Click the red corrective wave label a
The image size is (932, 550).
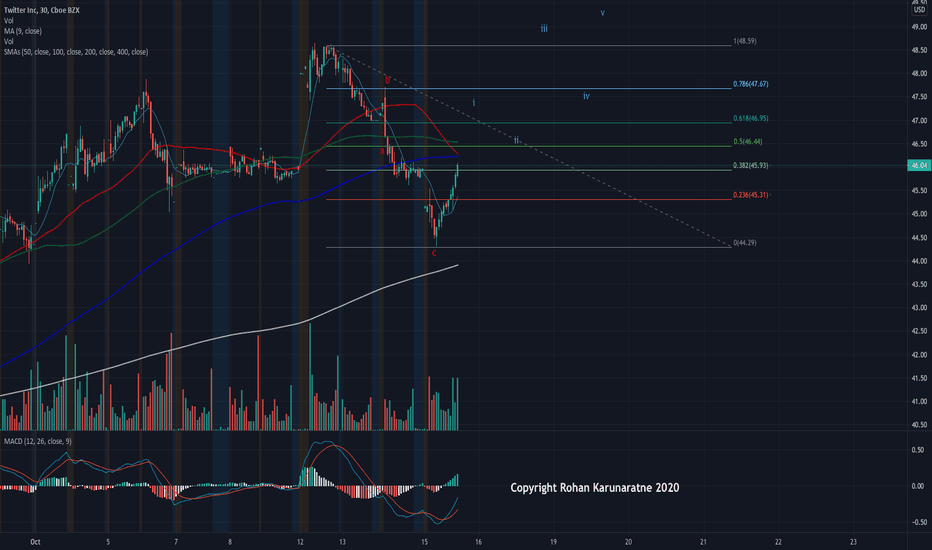click(x=383, y=151)
